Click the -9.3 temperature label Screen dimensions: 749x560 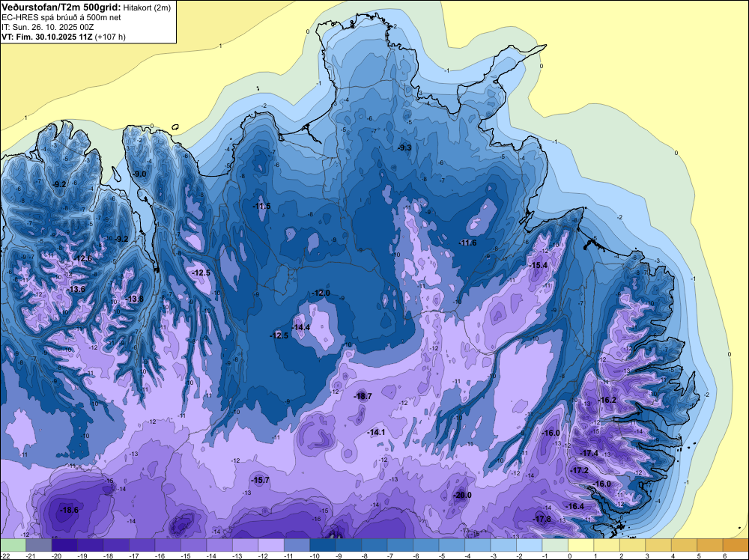404,148
